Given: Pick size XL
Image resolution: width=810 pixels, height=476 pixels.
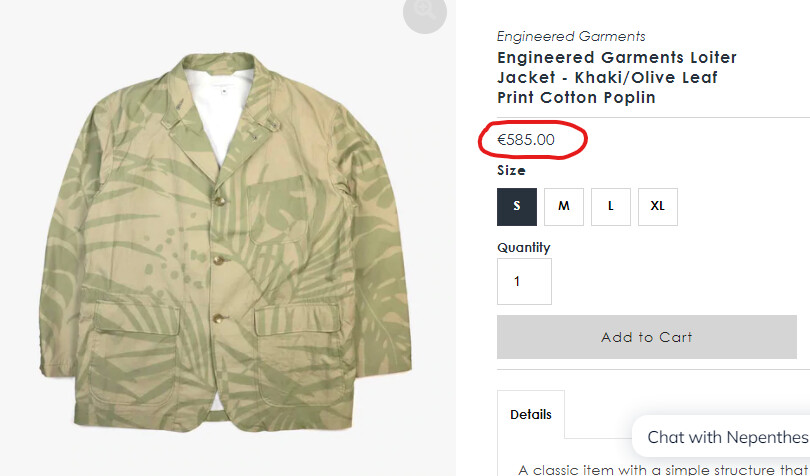Looking at the screenshot, I should 657,206.
